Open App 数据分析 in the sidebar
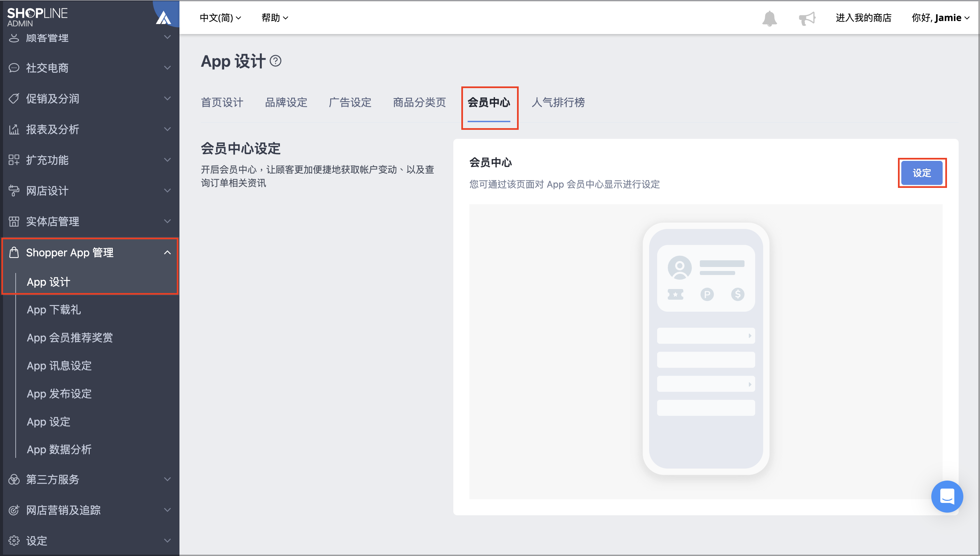Image resolution: width=980 pixels, height=556 pixels. [x=59, y=450]
